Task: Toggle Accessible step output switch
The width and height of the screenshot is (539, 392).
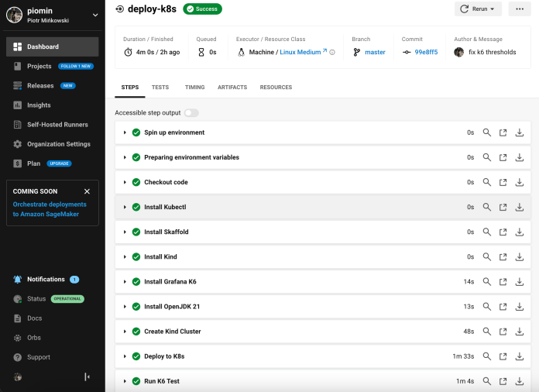Action: pos(191,113)
